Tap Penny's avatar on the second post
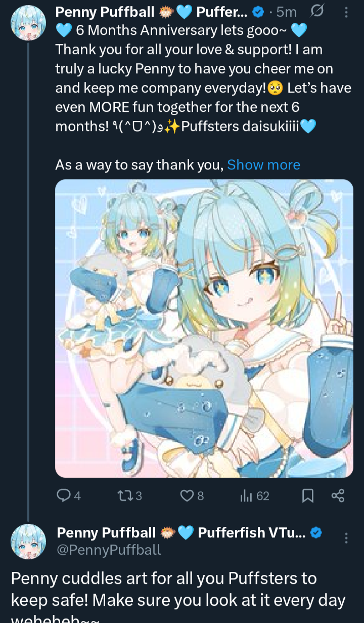 point(28,542)
